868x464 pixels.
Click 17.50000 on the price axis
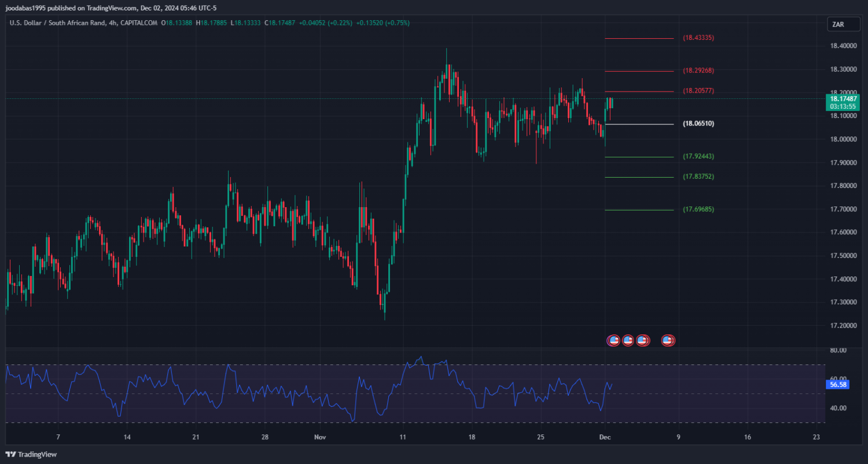click(x=843, y=256)
